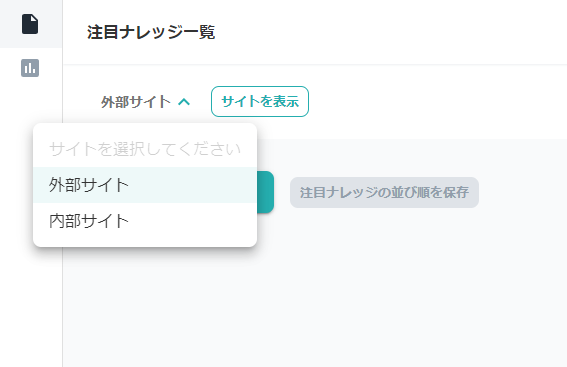Open the document page icon in sidebar
This screenshot has height=367, width=567.
pos(30,24)
